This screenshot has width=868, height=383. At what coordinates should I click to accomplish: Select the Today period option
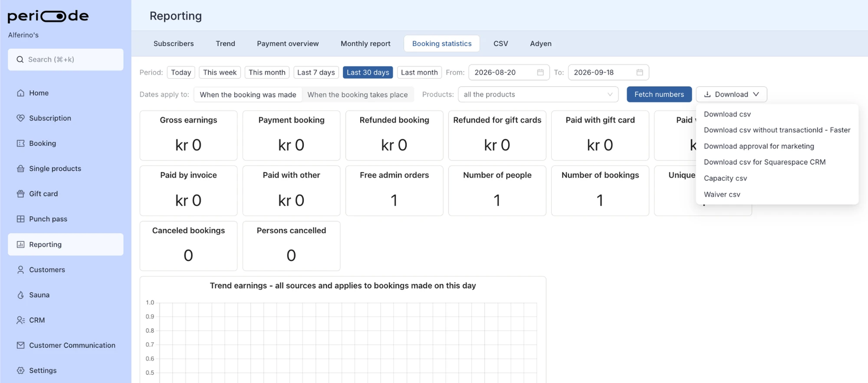(181, 72)
